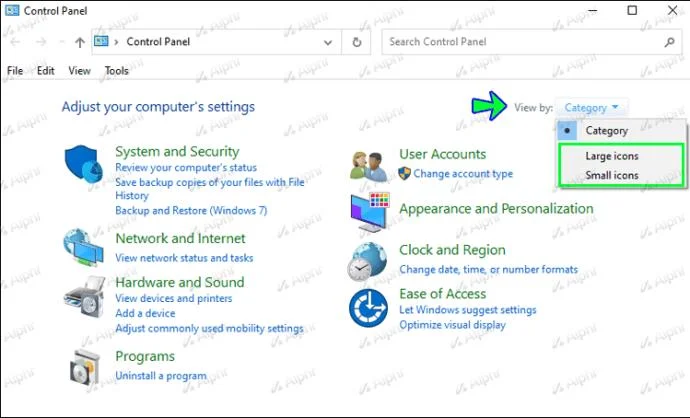
Task: Click Change account type link
Action: (x=463, y=174)
